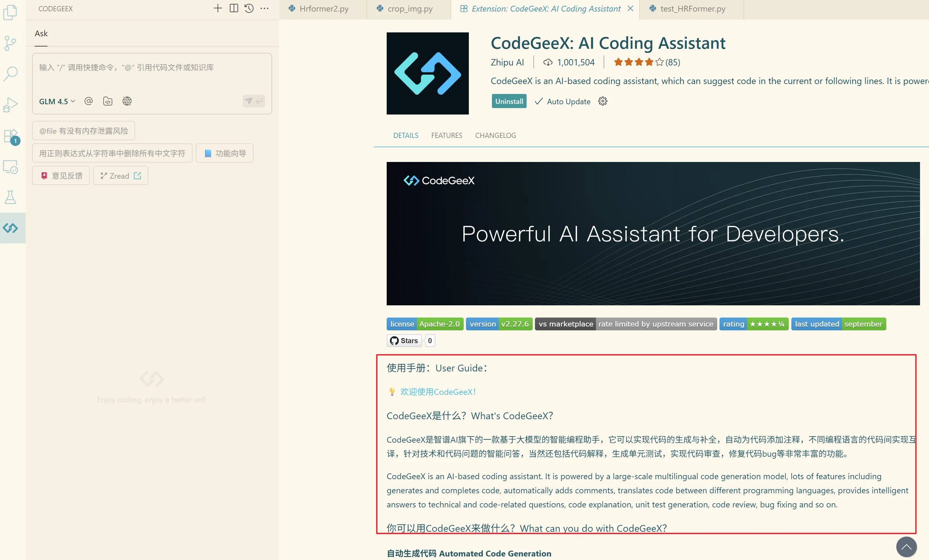Viewport: 929px width, 560px height.
Task: Click the CodeGeeX banner image
Action: click(x=653, y=233)
